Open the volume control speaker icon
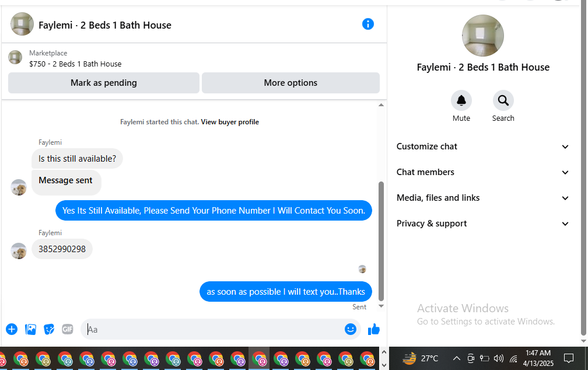Screen dimensions: 588x370 pyautogui.click(x=498, y=358)
